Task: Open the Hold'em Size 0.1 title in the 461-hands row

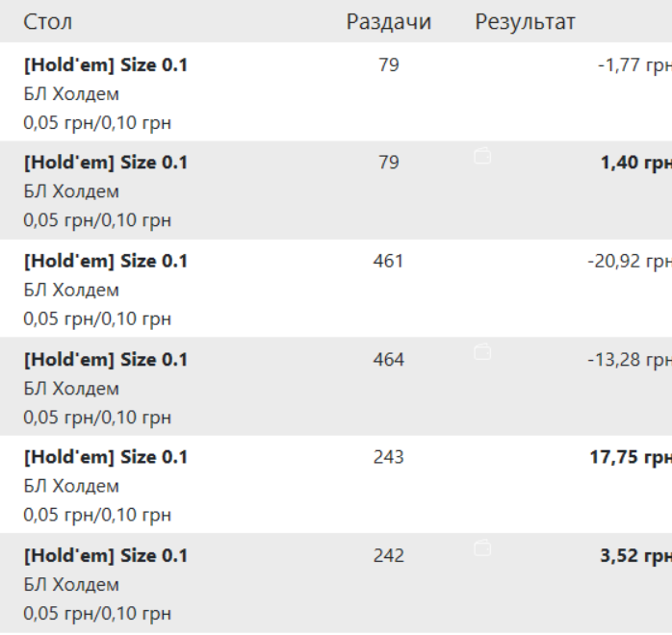Action: click(106, 261)
